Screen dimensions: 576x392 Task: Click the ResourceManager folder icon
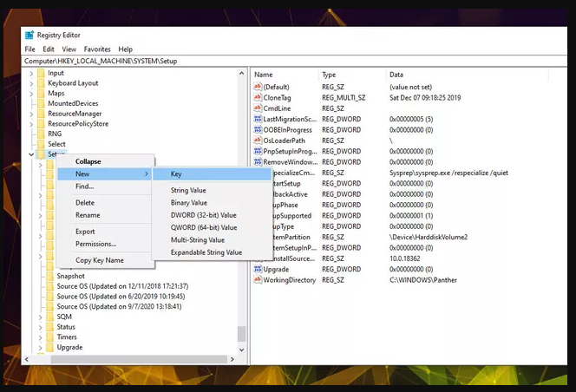41,114
